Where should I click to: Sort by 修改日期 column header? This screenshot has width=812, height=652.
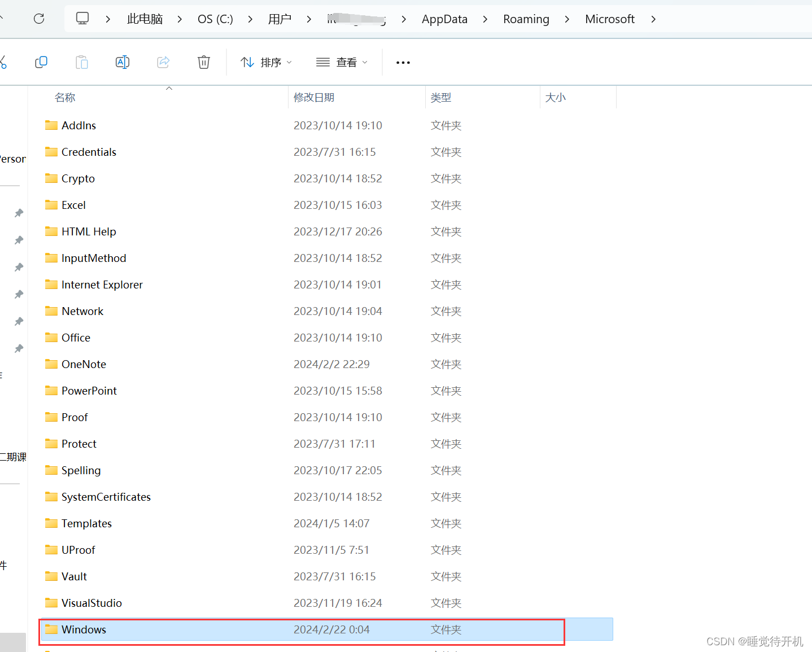point(314,98)
